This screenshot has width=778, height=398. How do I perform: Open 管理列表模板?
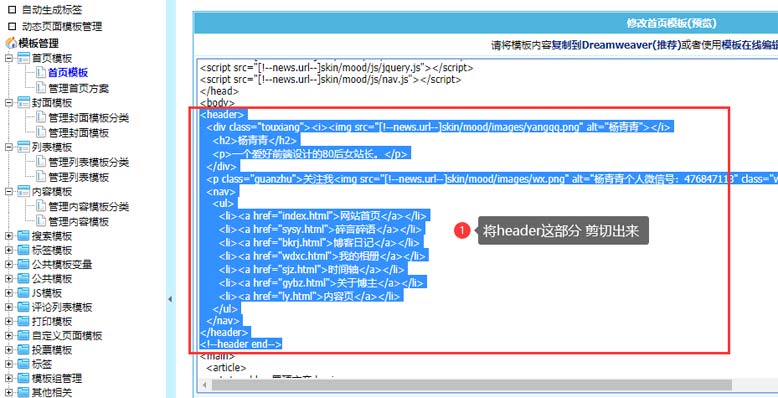pyautogui.click(x=78, y=177)
